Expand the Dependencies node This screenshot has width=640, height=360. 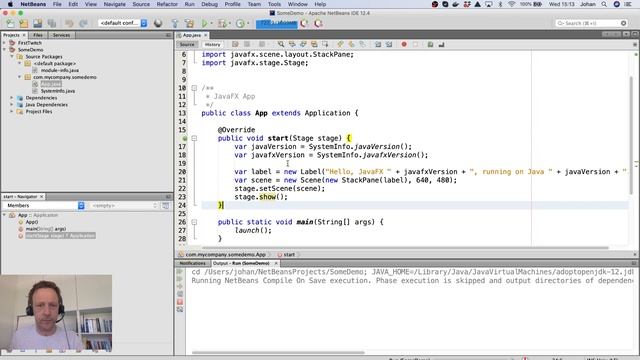[x=12, y=98]
